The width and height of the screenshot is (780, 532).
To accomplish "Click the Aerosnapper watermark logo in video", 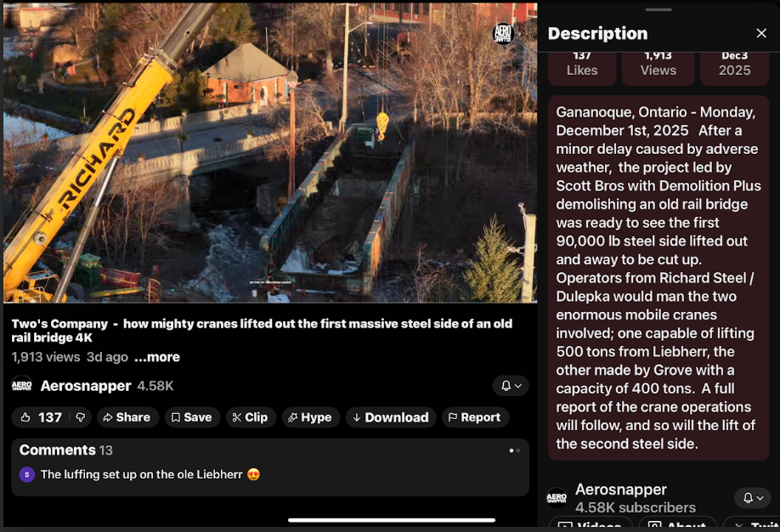I will pyautogui.click(x=502, y=33).
